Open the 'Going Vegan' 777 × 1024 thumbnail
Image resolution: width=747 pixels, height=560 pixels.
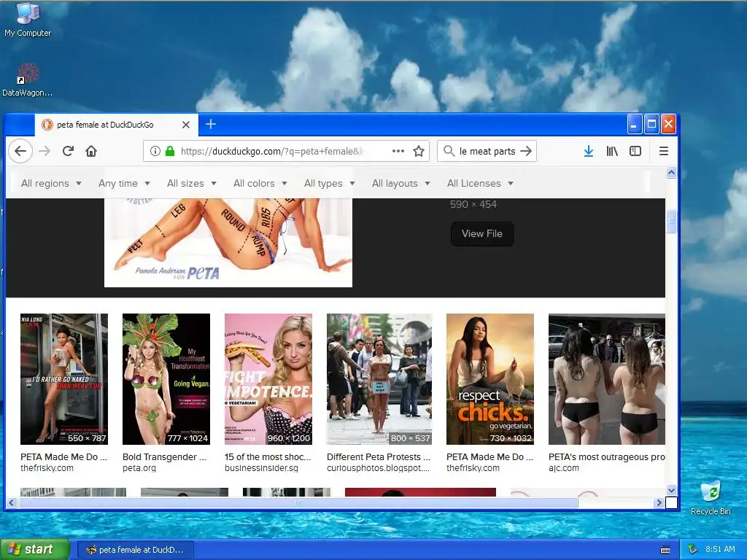coord(166,379)
